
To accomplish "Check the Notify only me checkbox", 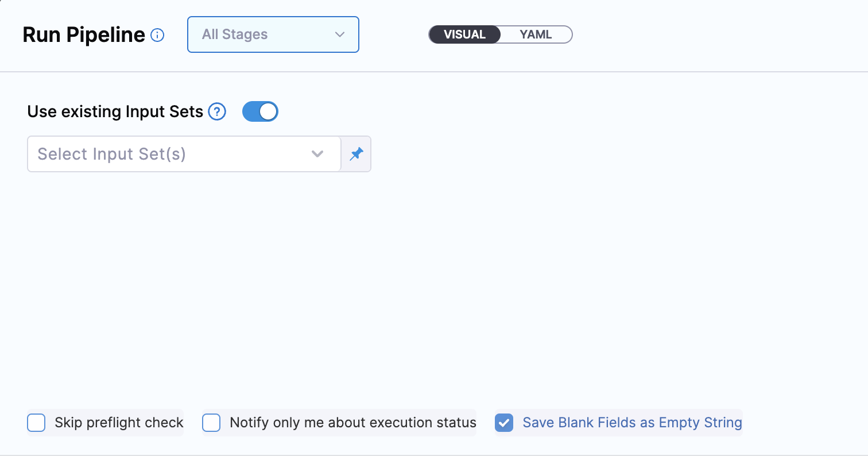I will (x=211, y=423).
